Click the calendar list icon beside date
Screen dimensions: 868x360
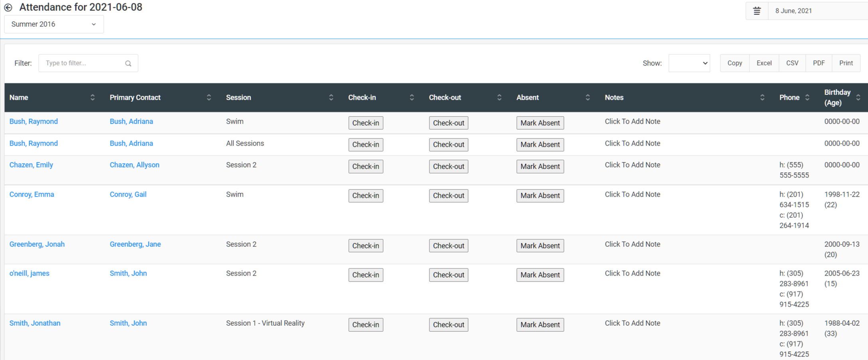[x=757, y=11]
